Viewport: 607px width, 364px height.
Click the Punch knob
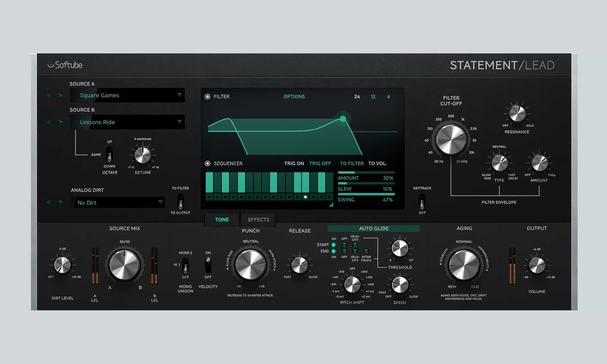pos(250,265)
